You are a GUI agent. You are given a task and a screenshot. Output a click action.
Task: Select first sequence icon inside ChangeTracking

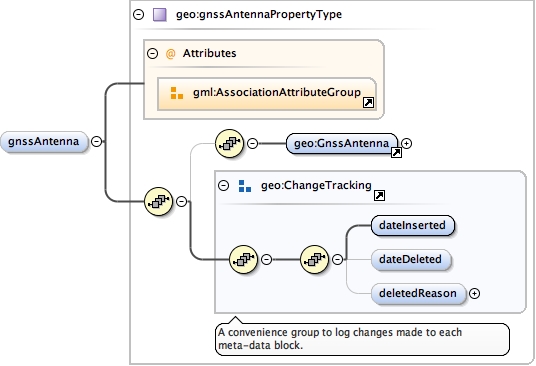(243, 260)
